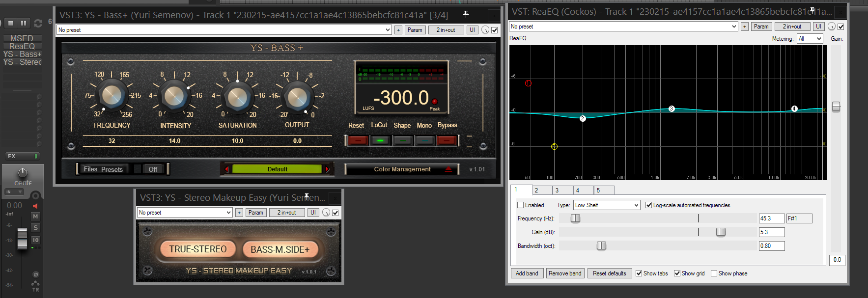Select yellow EQ band point 5
Image resolution: width=868 pixels, height=298 pixels.
554,146
